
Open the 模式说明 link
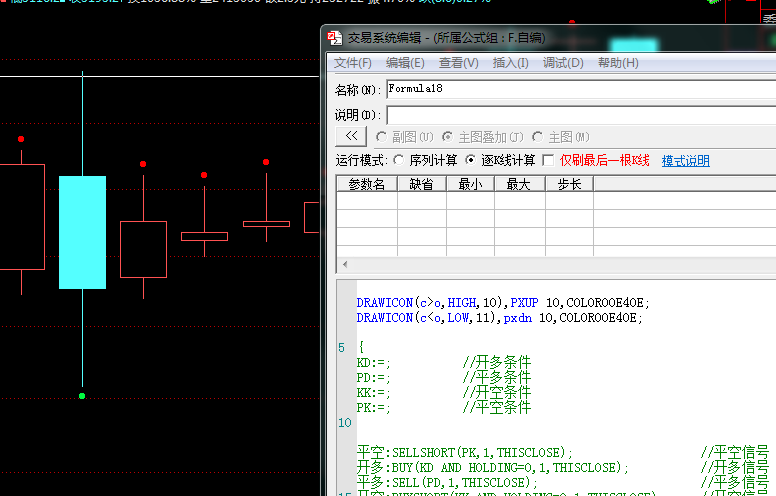pos(685,161)
